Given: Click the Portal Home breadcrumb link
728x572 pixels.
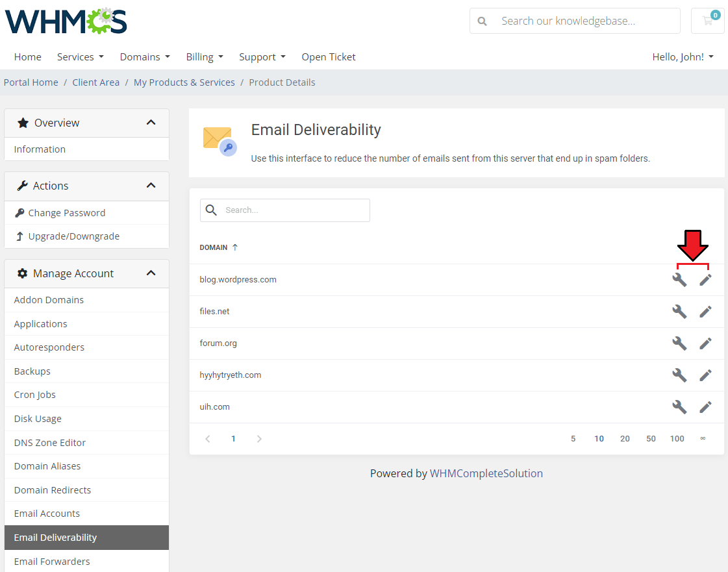Looking at the screenshot, I should pos(31,82).
